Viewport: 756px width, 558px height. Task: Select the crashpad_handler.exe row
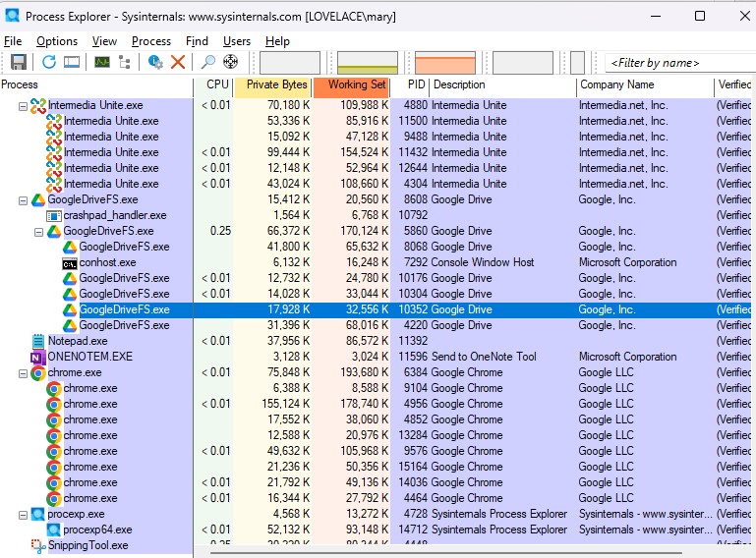(x=378, y=215)
